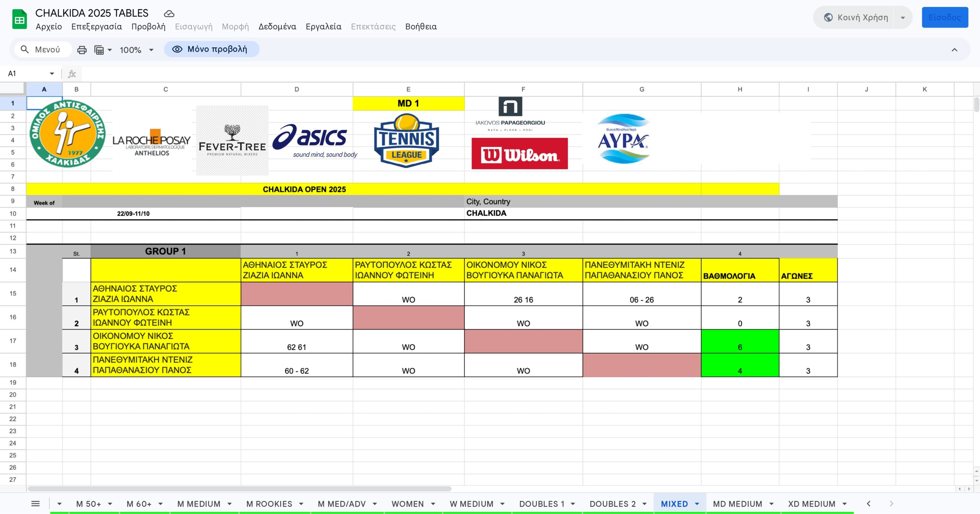The height and width of the screenshot is (514, 980).
Task: Expand the Name Box dropdown arrow
Action: coord(52,74)
